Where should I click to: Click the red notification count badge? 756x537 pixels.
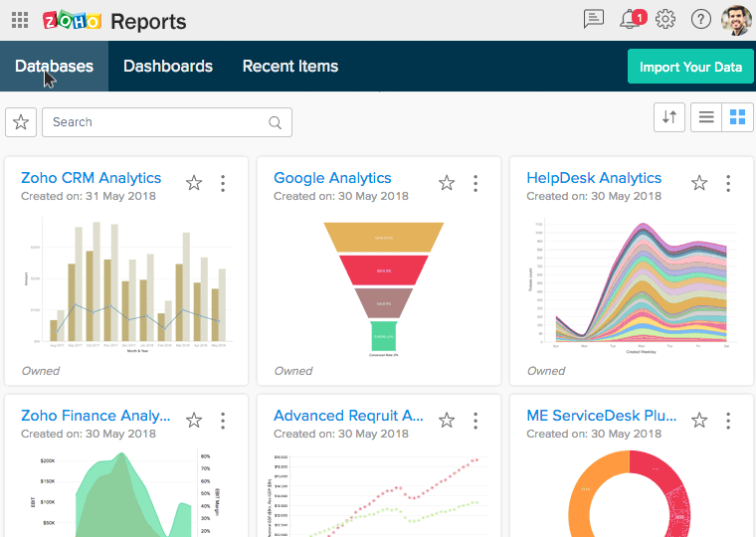click(640, 17)
